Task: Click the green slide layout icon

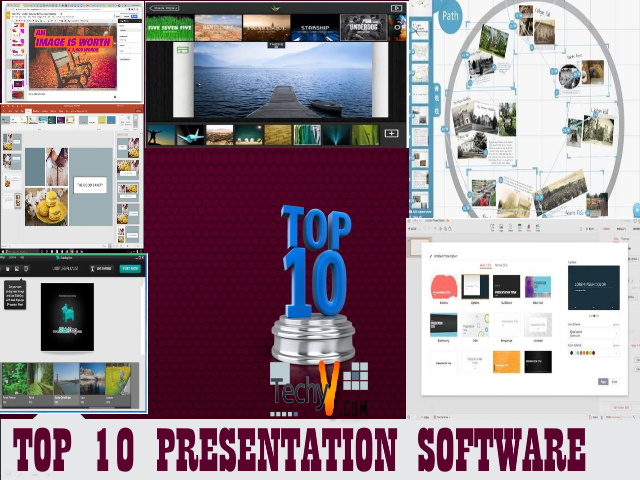Action: click(183, 49)
